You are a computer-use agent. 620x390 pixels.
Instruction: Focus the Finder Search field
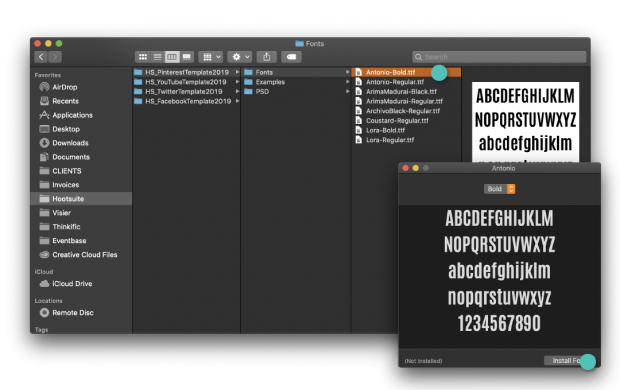499,57
